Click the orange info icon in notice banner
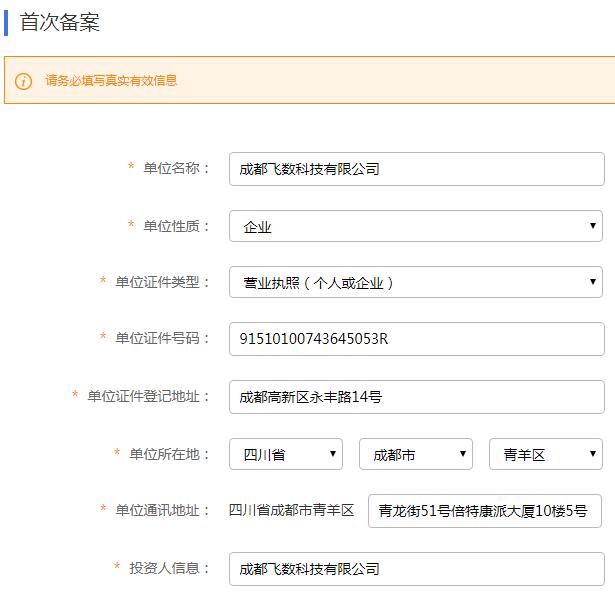Viewport: 615px width, 603px height. pyautogui.click(x=24, y=81)
